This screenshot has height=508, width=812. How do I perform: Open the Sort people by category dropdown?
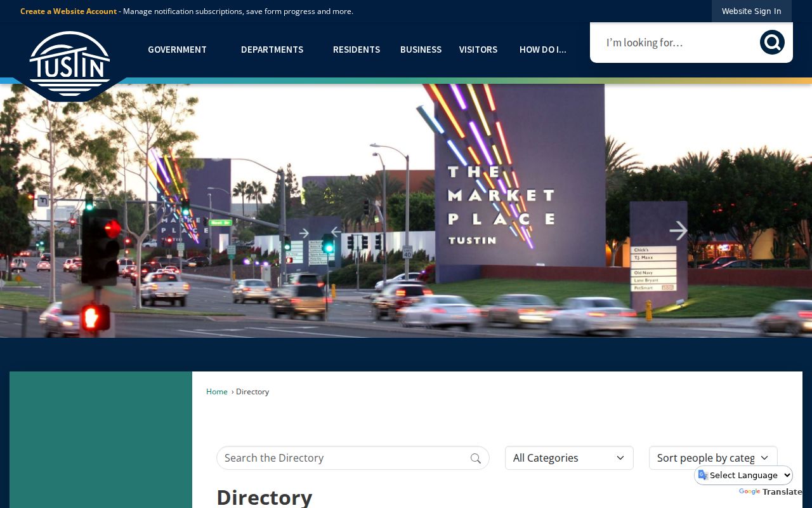click(x=713, y=458)
